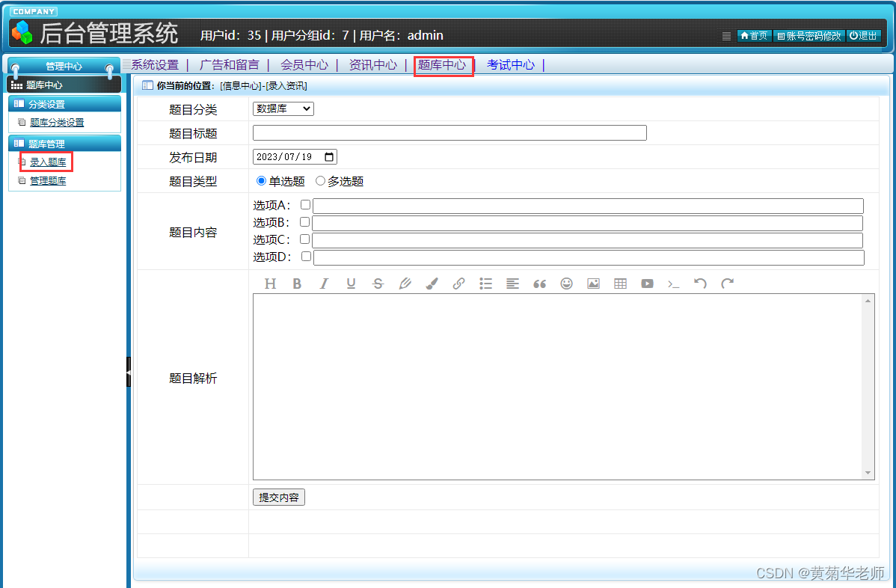Apply blockquote formatting in the editor
The image size is (896, 588).
[x=539, y=284]
